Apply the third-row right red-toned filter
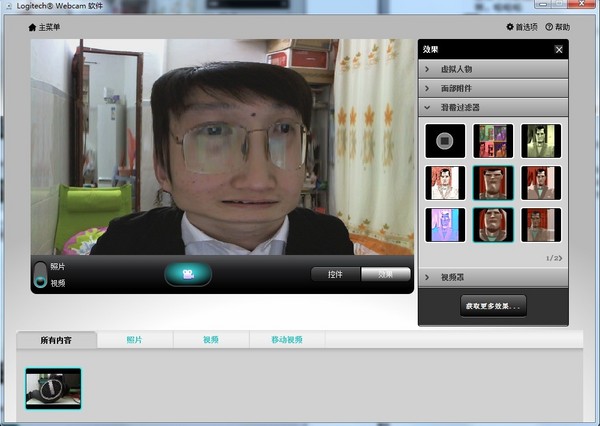This screenshot has width=600, height=426. [x=541, y=225]
